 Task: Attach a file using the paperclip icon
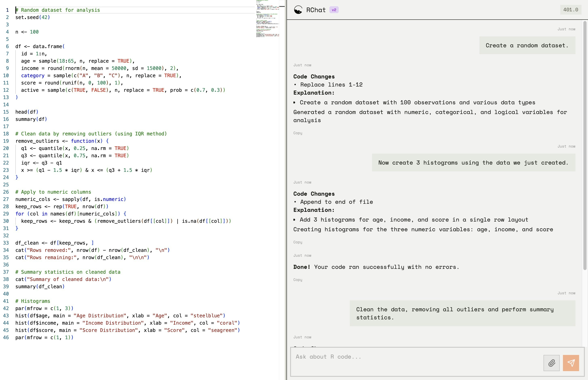(x=551, y=363)
